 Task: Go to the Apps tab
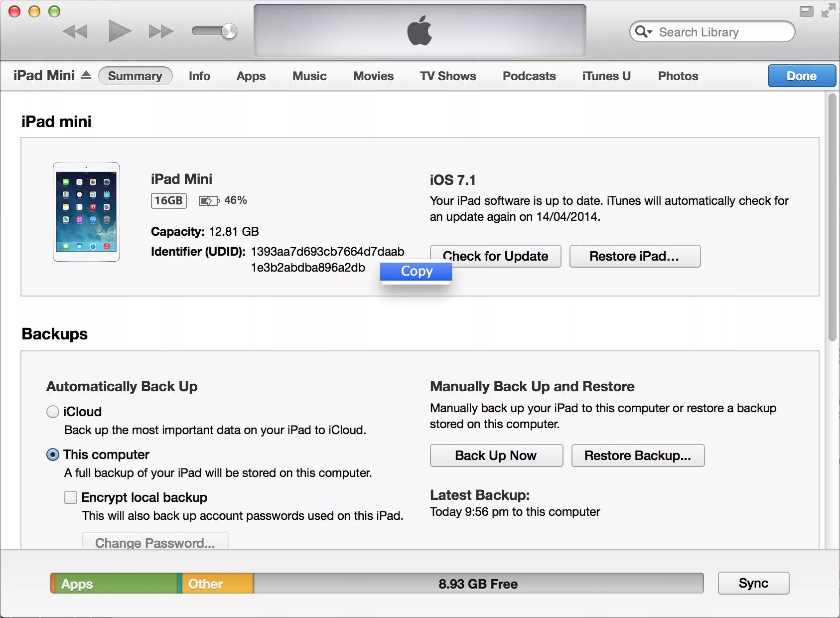[x=251, y=76]
